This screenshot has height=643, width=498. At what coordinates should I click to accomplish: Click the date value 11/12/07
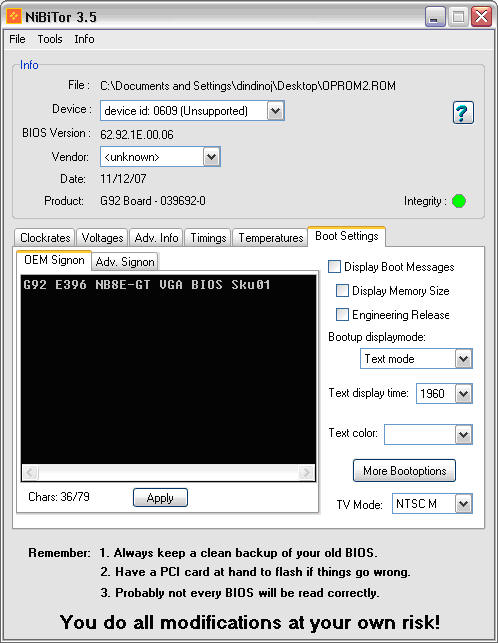coord(123,179)
